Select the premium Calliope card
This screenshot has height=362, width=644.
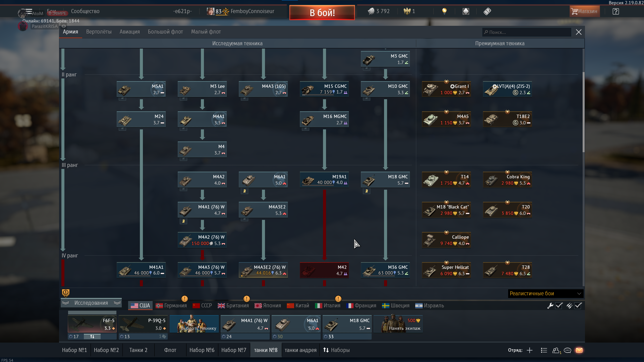click(x=446, y=240)
